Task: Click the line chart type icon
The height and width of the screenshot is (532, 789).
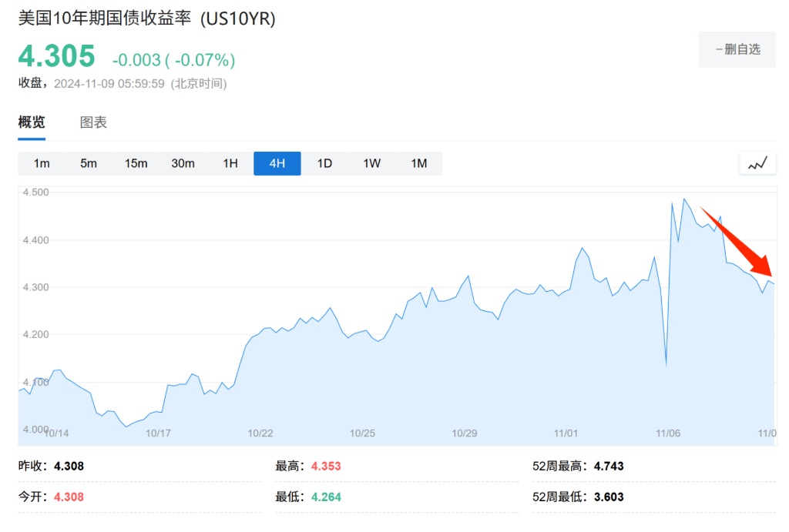Action: point(757,163)
